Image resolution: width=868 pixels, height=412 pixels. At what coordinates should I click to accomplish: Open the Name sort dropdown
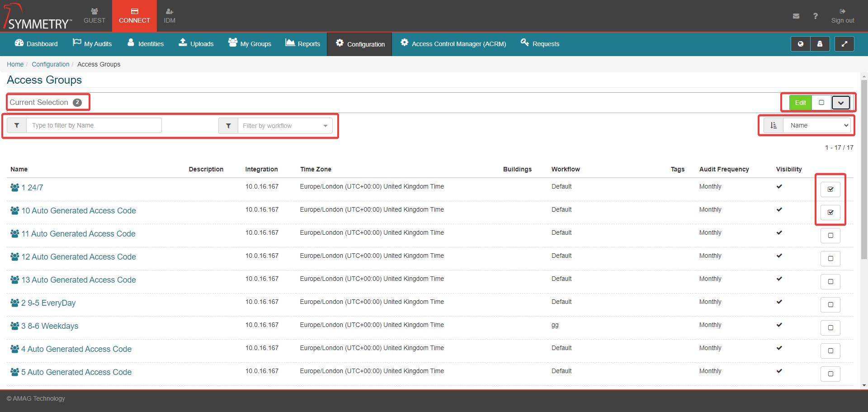[x=817, y=125]
